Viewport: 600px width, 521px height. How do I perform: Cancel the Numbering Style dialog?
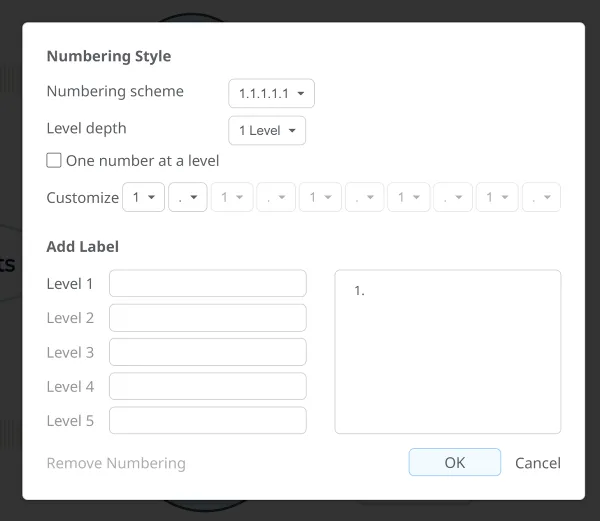pos(537,463)
